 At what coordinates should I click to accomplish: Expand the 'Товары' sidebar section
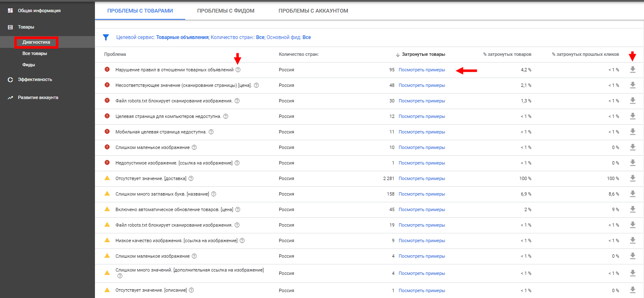coord(26,27)
